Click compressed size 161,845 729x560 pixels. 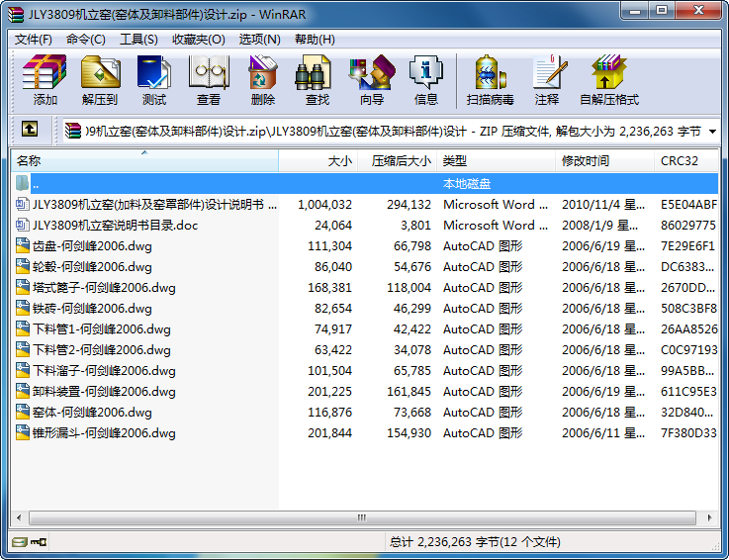coord(410,392)
